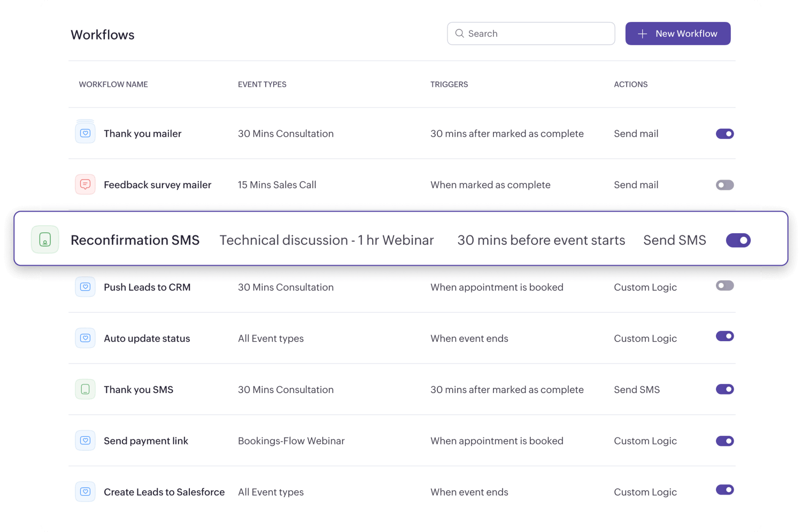Open the Push Leads to CRM workflow

pos(147,287)
